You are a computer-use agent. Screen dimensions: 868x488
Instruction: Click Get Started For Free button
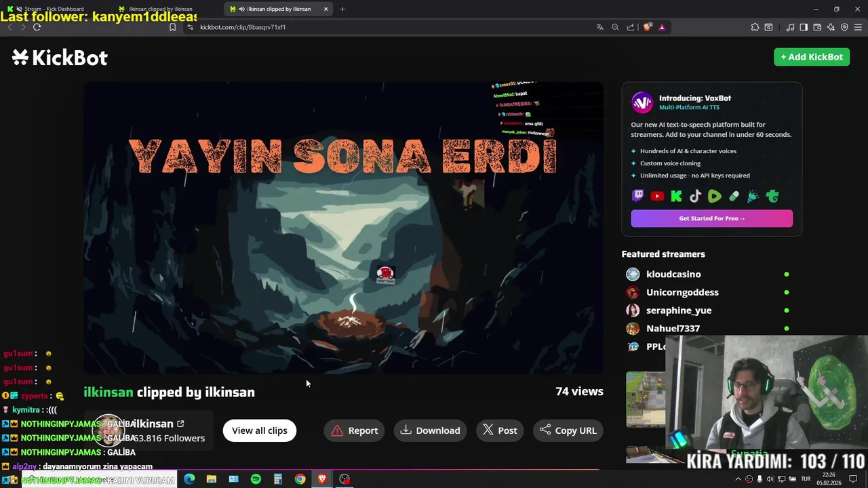coord(711,218)
